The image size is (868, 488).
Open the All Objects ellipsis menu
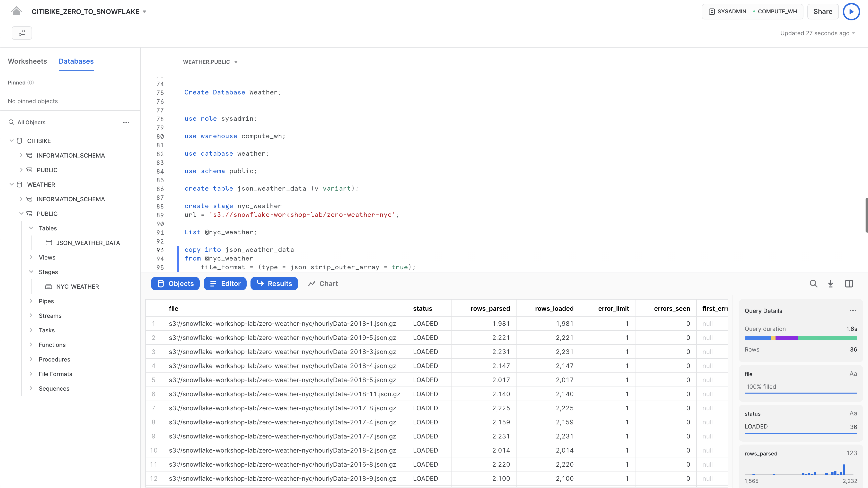pyautogui.click(x=126, y=122)
